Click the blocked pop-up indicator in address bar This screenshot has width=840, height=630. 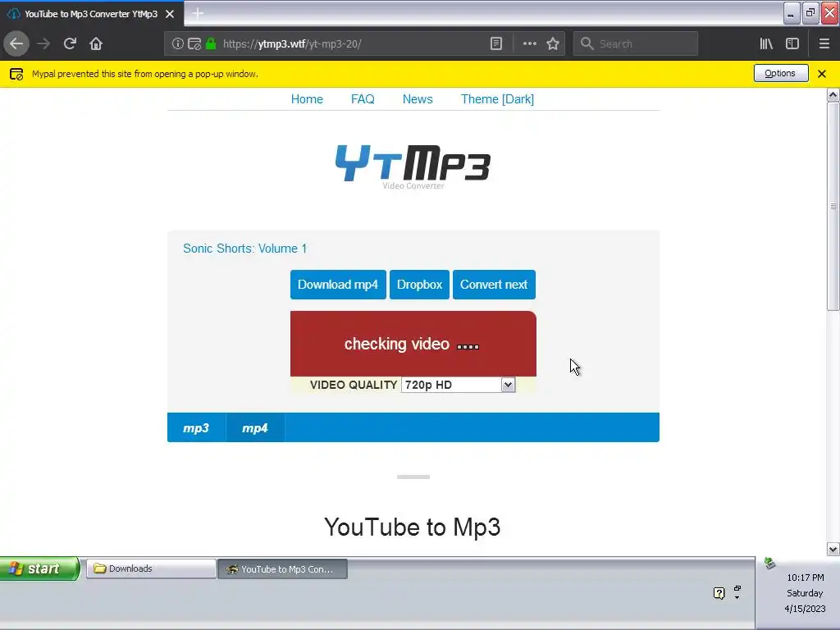(194, 44)
